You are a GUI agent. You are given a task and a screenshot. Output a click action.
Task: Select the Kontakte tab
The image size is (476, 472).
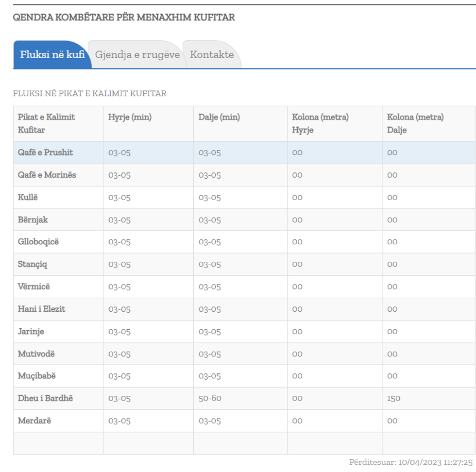point(212,55)
